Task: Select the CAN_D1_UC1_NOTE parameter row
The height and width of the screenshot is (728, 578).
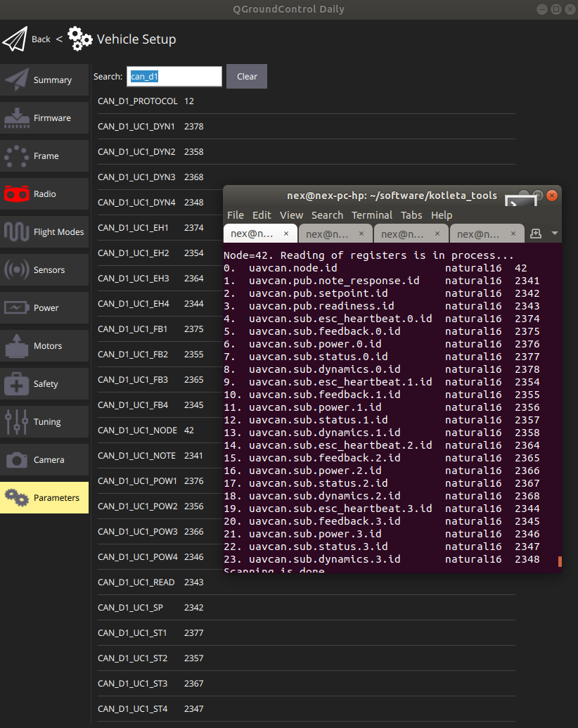Action: coord(160,456)
